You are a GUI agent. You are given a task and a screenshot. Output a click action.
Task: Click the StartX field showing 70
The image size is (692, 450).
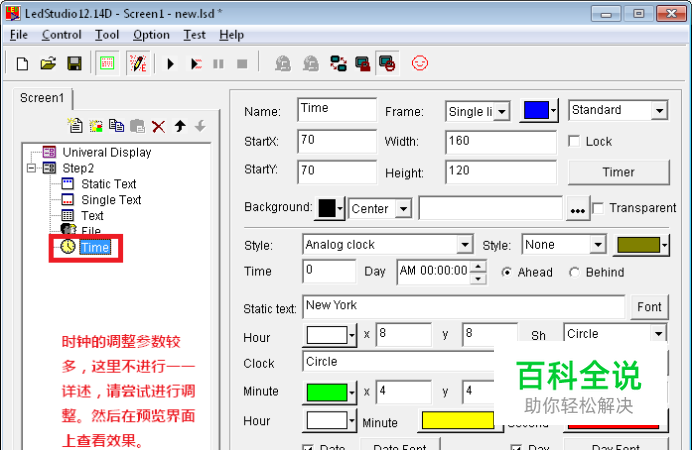337,141
